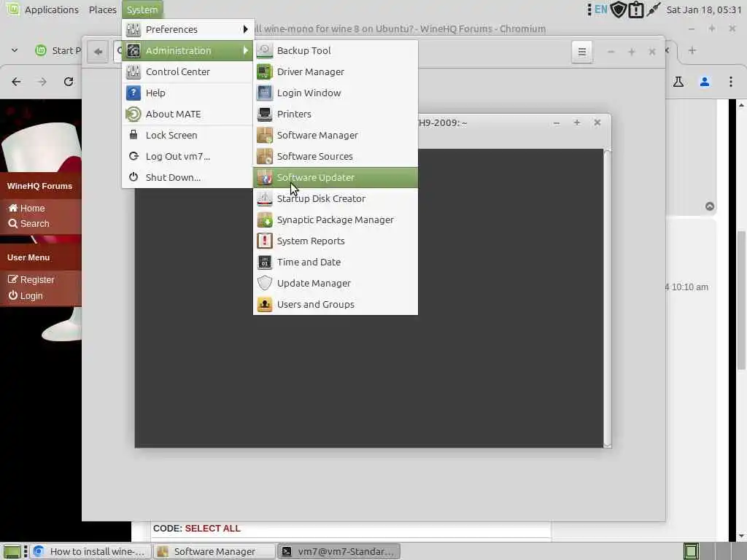Screen dimensions: 747x560
Task: Click the terminal window scrollbar
Action: [608, 298]
